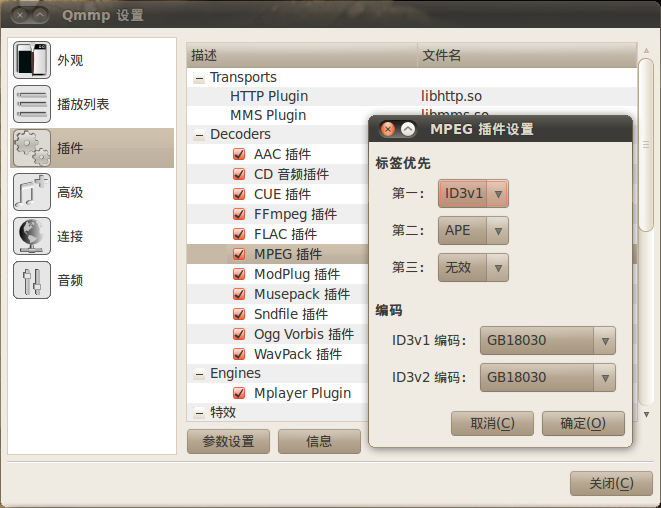Collapse the Engines tree group

pos(199,374)
